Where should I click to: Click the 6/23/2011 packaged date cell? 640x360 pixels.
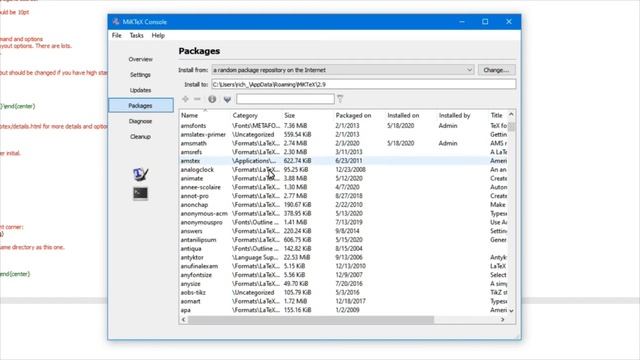pyautogui.click(x=349, y=161)
